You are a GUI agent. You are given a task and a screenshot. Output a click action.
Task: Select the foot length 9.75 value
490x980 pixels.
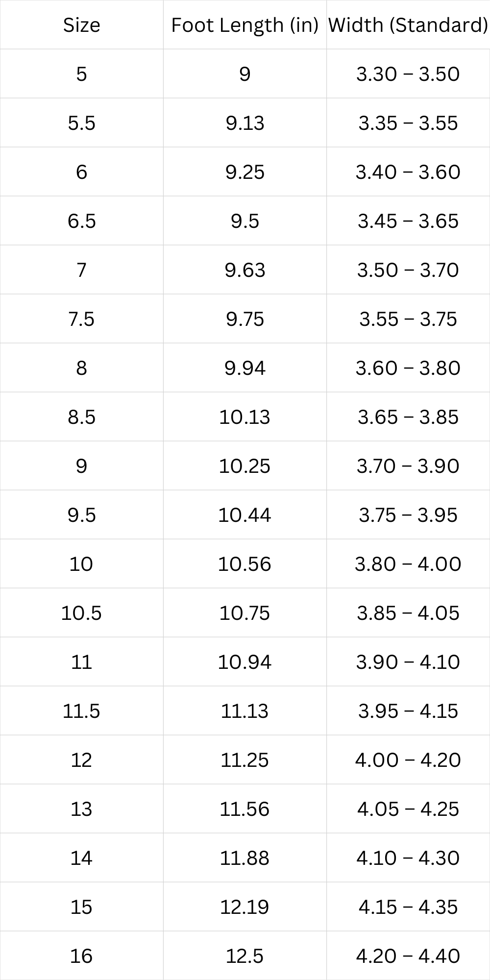[245, 319]
